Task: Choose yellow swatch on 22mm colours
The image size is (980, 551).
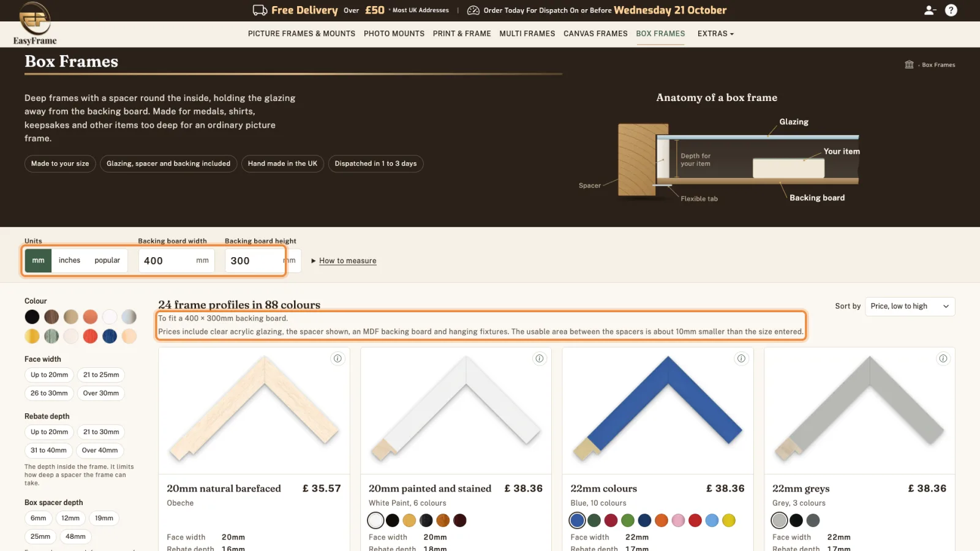Action: point(729,520)
